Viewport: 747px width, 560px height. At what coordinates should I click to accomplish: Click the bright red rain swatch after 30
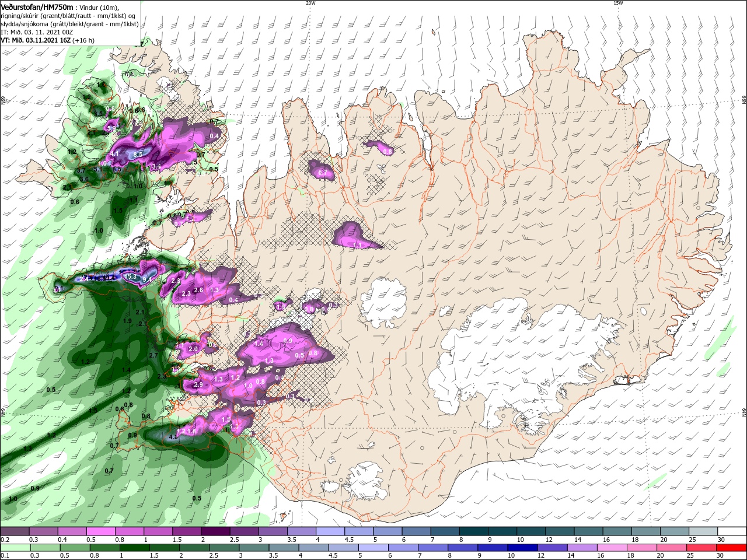tap(731, 548)
